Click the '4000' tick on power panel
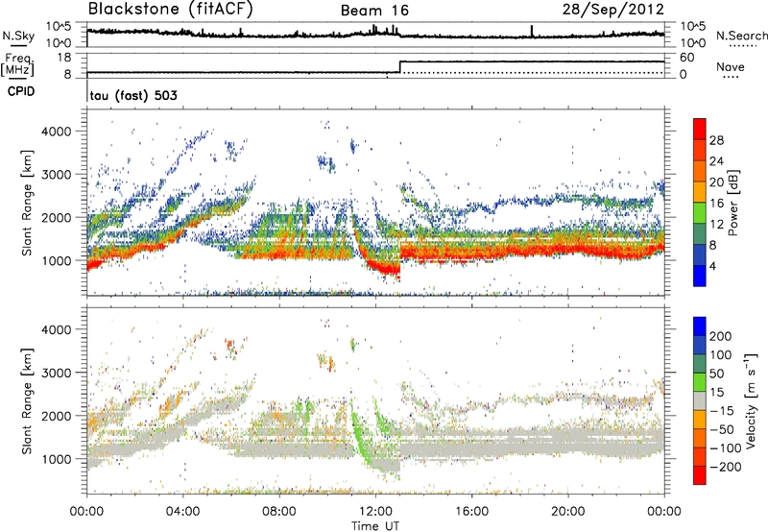This screenshot has width=768, height=532. [x=56, y=132]
